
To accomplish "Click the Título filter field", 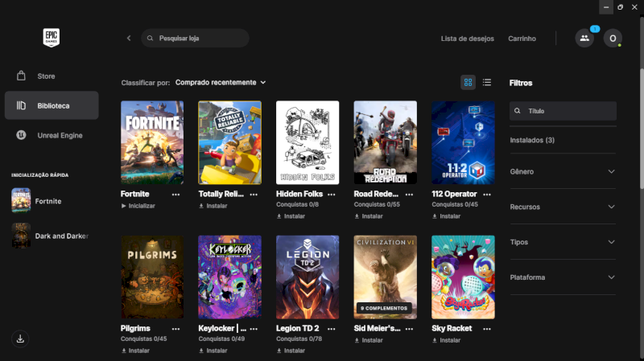I will click(563, 111).
